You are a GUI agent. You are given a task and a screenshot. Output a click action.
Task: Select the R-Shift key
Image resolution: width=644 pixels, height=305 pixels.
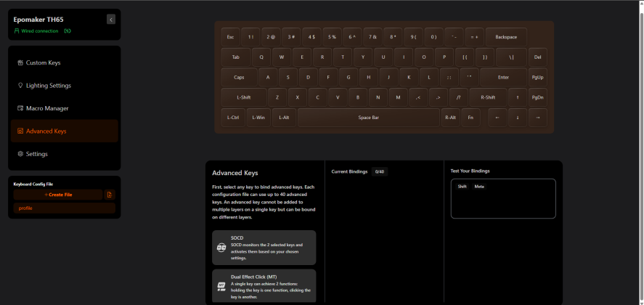point(488,97)
